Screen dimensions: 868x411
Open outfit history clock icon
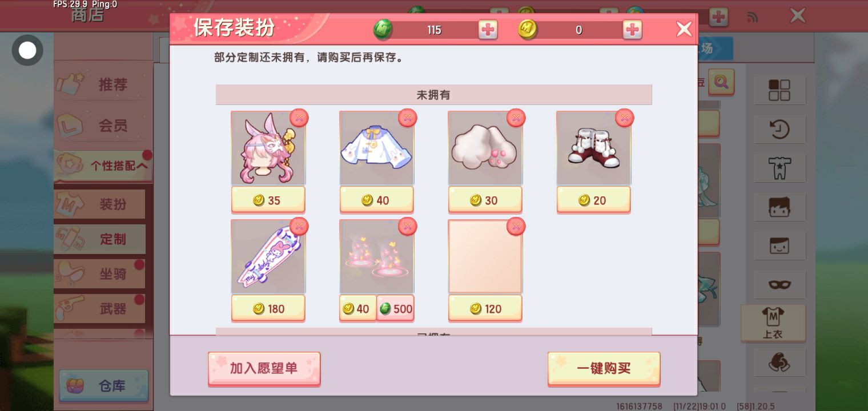tap(779, 129)
